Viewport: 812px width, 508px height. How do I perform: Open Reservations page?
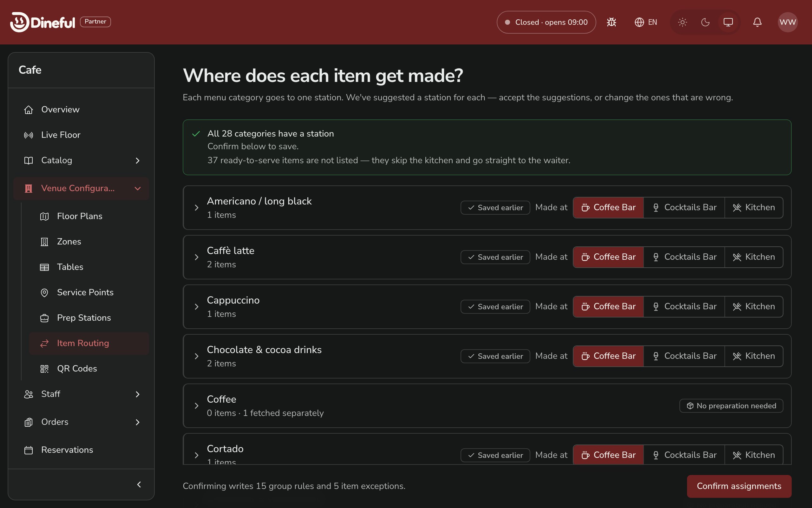coord(81,450)
